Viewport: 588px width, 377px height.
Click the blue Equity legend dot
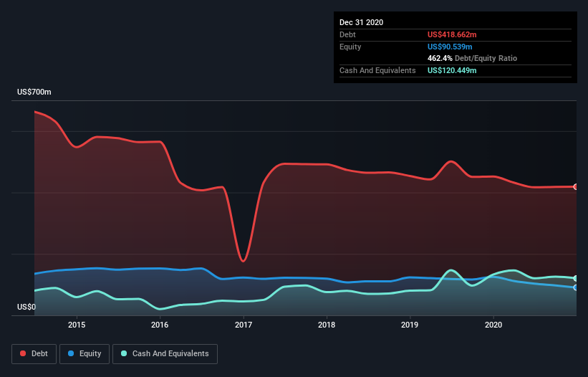[71, 353]
